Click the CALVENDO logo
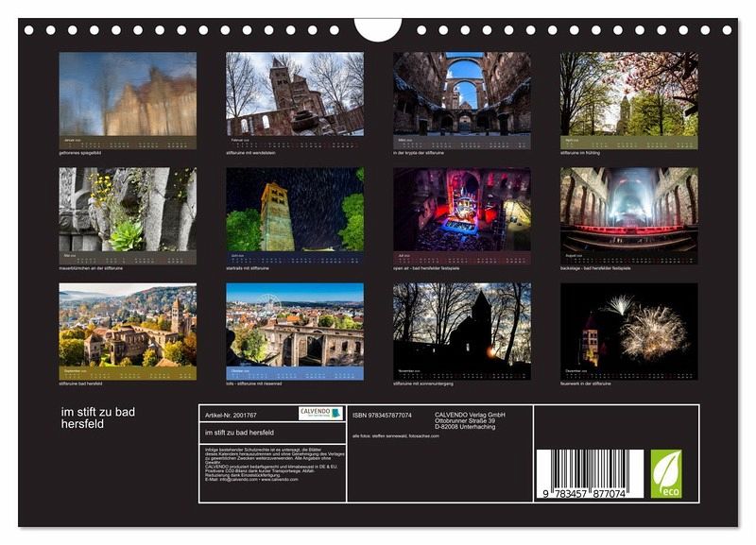 point(320,413)
